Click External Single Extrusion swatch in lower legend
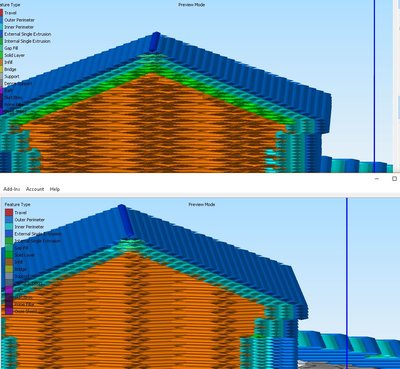 9,234
